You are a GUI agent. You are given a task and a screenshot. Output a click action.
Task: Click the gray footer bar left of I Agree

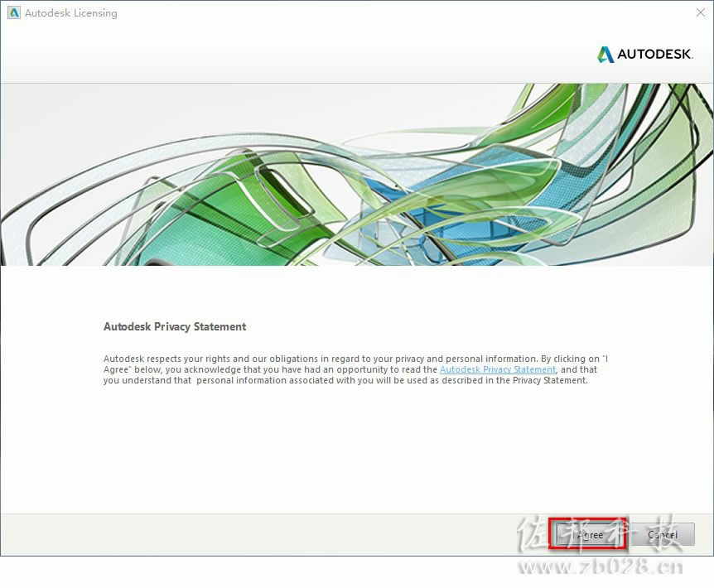click(x=273, y=535)
